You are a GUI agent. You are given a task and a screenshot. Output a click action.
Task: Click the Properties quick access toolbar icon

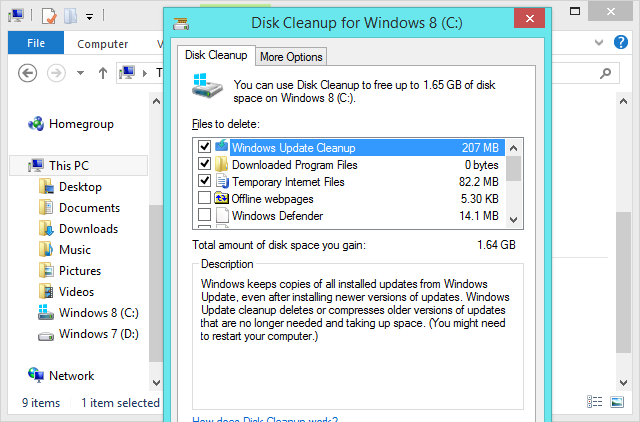pyautogui.click(x=49, y=16)
